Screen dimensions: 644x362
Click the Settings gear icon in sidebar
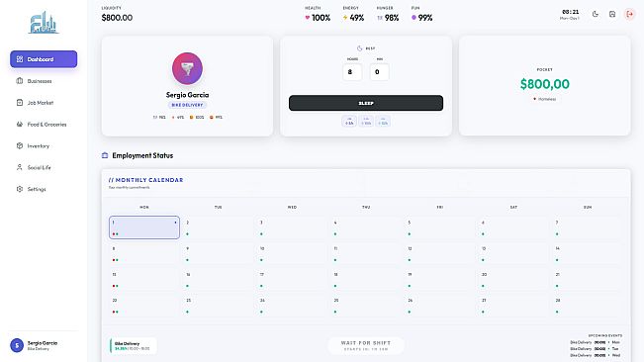[20, 189]
